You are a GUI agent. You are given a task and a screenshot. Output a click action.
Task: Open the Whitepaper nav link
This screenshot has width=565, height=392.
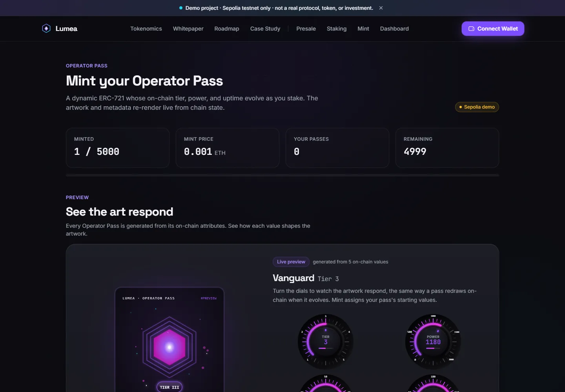(x=188, y=29)
